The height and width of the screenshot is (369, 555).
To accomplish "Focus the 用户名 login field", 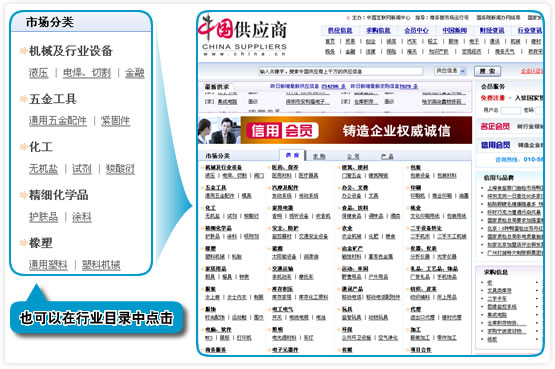I will click(511, 111).
